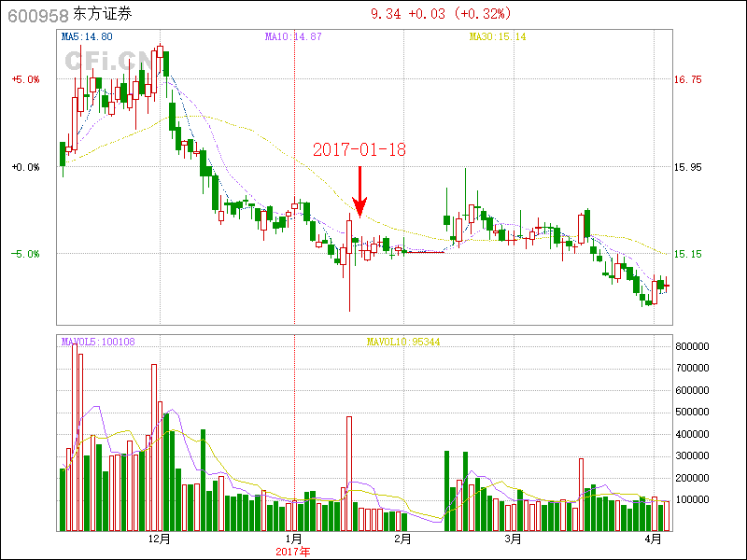Image resolution: width=747 pixels, height=560 pixels.
Task: Click the 12月 time axis label
Action: (x=160, y=539)
